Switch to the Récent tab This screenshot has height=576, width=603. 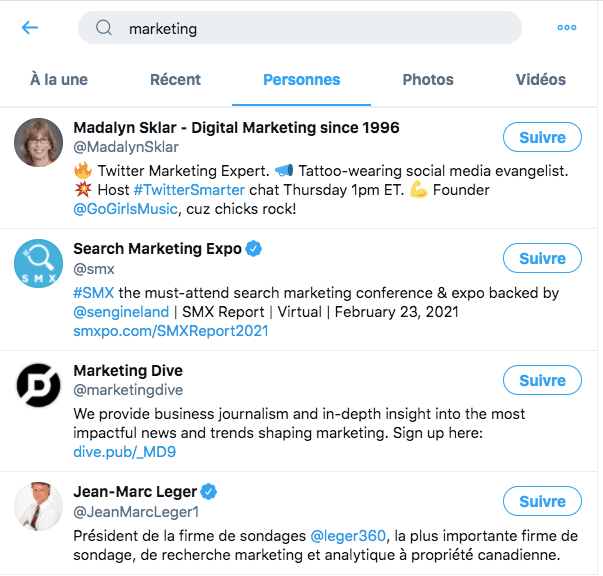point(175,80)
